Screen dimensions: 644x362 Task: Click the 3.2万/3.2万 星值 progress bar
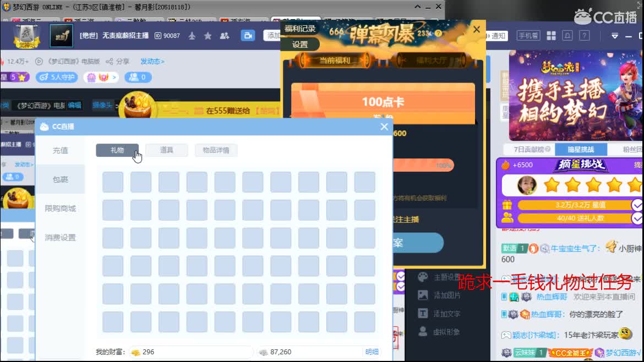click(580, 205)
